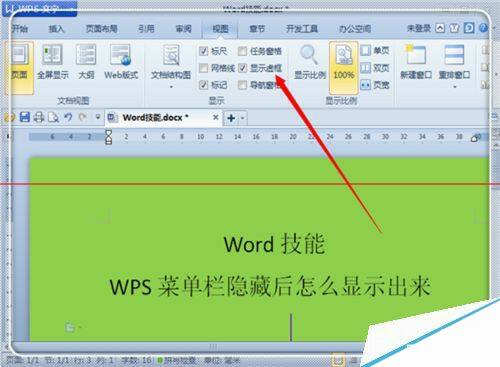Image resolution: width=500 pixels, height=367 pixels.
Task: Click the right indent marker on ruler
Action: click(474, 139)
